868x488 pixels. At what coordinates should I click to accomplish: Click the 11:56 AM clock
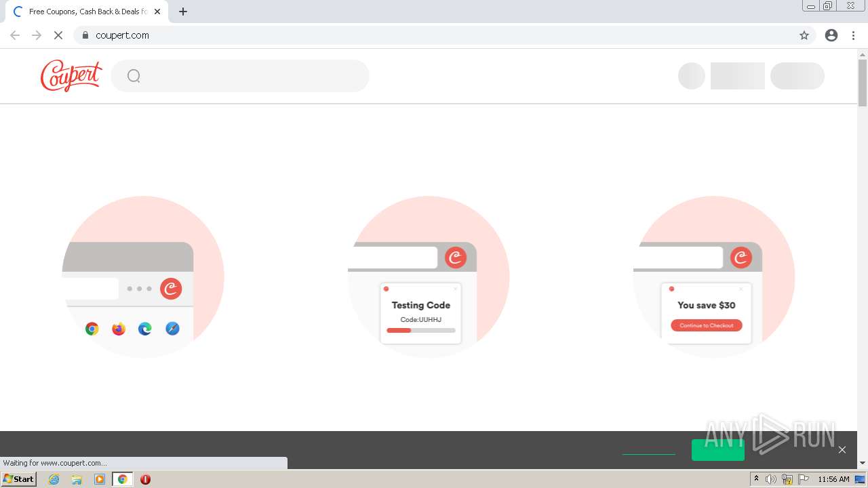pos(833,479)
